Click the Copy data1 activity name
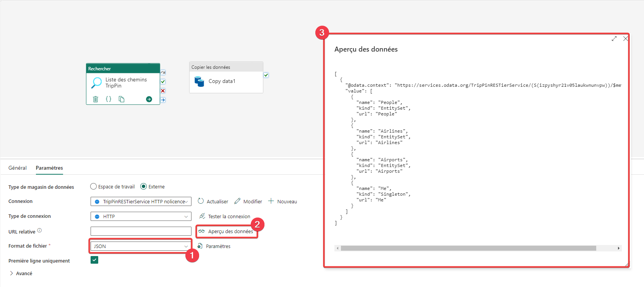 point(222,81)
